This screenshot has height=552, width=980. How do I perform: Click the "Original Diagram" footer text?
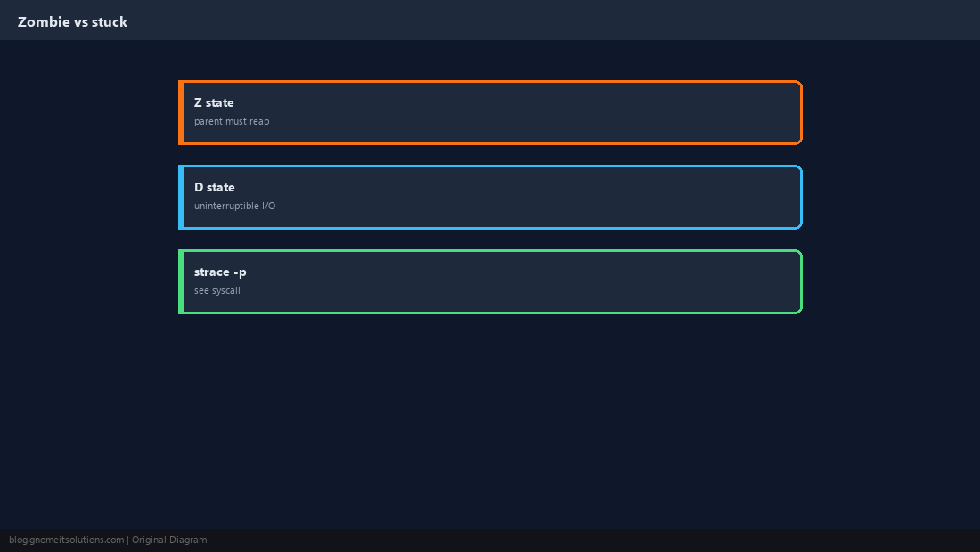point(169,540)
